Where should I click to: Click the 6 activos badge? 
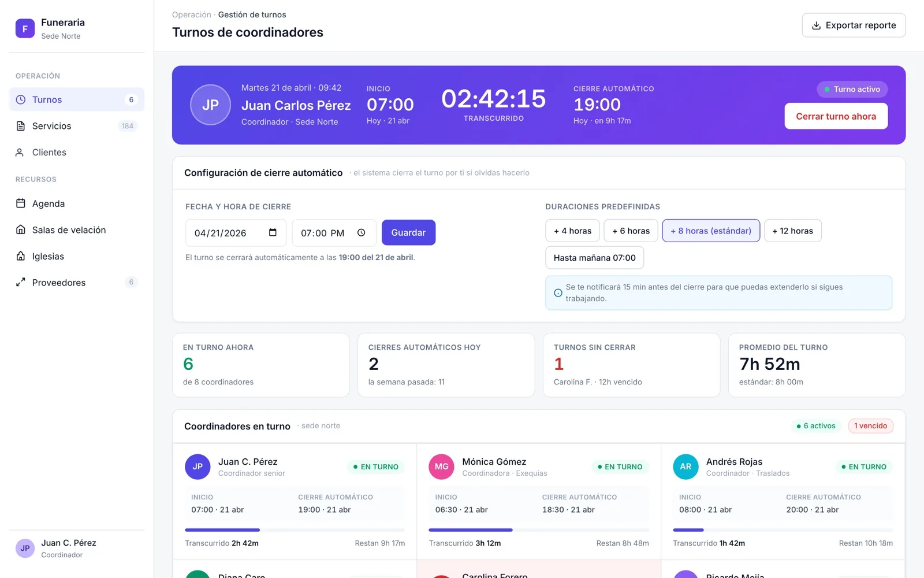point(816,426)
